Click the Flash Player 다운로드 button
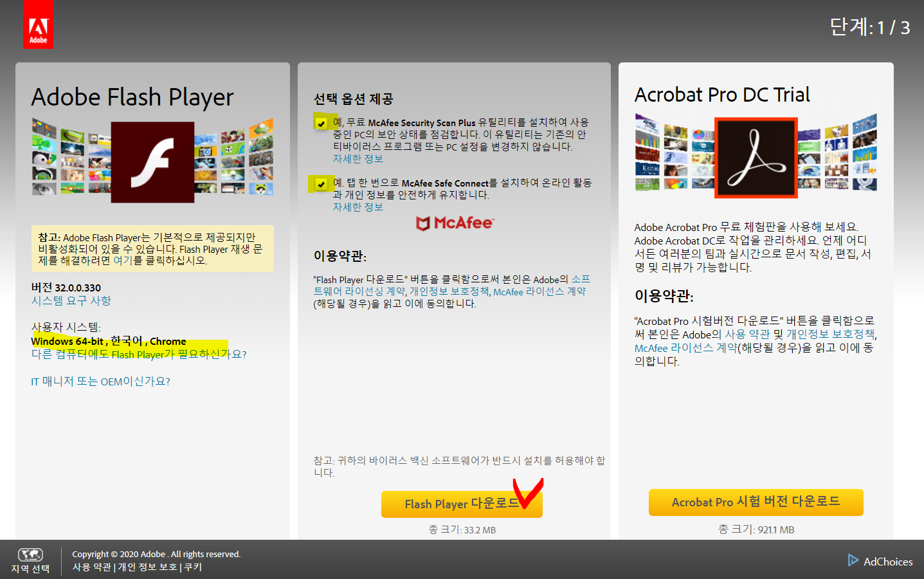924x579 pixels. coord(462,504)
